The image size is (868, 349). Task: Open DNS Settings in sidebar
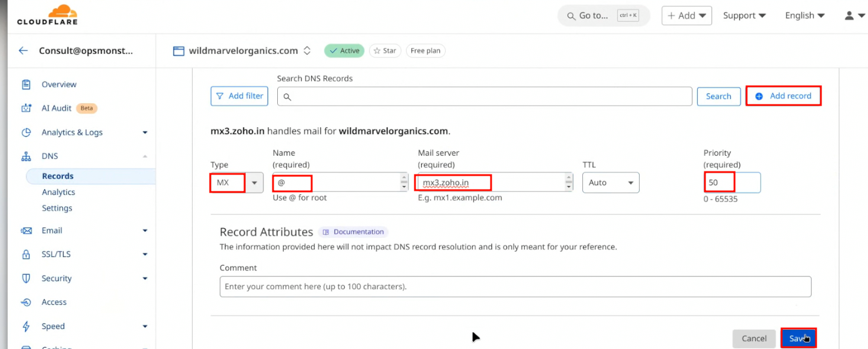point(57,208)
